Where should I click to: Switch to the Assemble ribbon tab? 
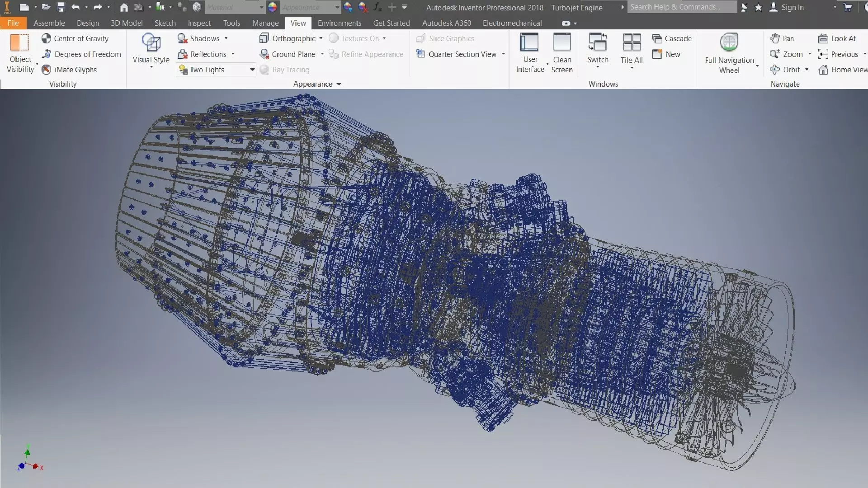tap(49, 23)
